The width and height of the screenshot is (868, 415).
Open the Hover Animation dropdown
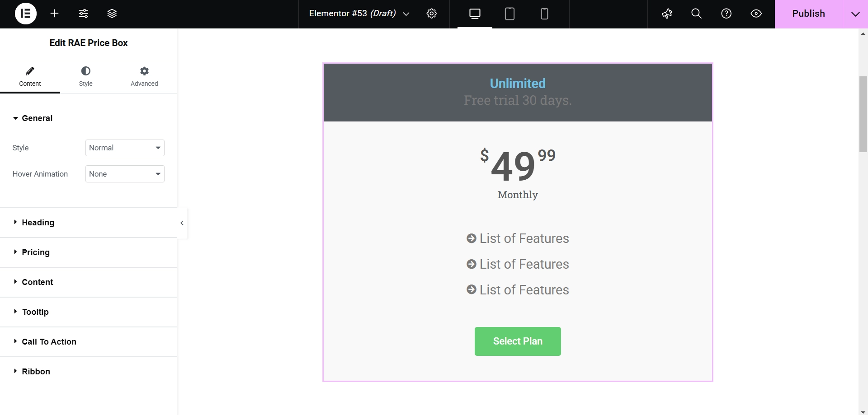tap(125, 174)
